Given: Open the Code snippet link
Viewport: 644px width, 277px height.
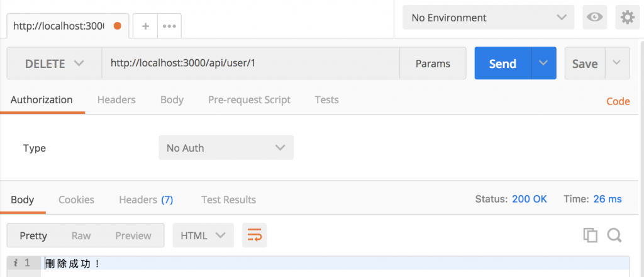Looking at the screenshot, I should (x=618, y=101).
